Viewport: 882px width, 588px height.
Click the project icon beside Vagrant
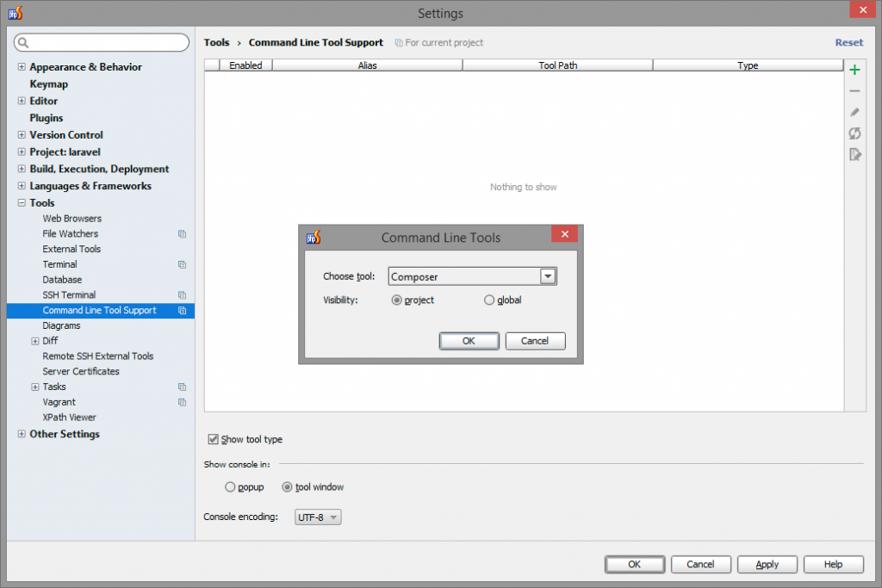(x=182, y=402)
